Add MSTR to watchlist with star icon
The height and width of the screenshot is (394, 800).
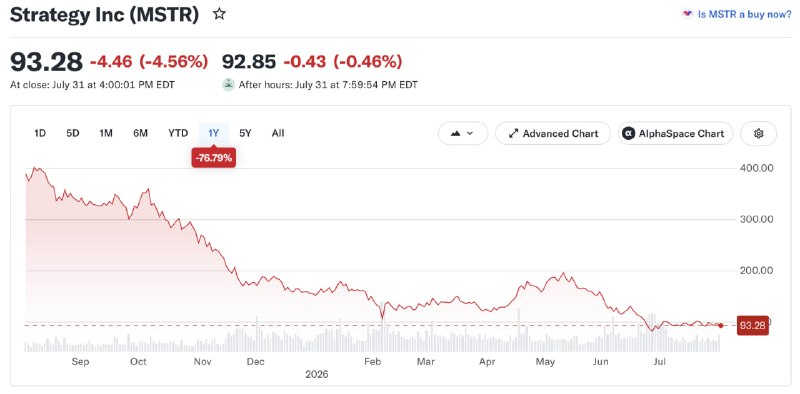pyautogui.click(x=219, y=14)
